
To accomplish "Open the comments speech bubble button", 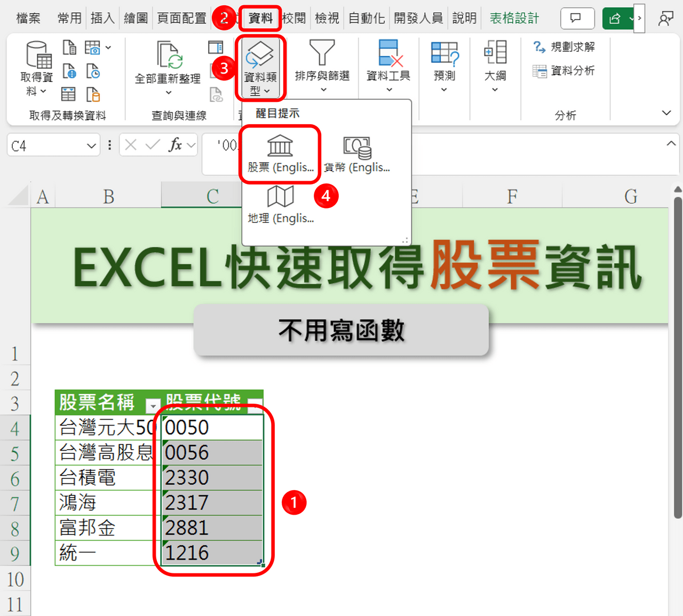I will click(577, 19).
